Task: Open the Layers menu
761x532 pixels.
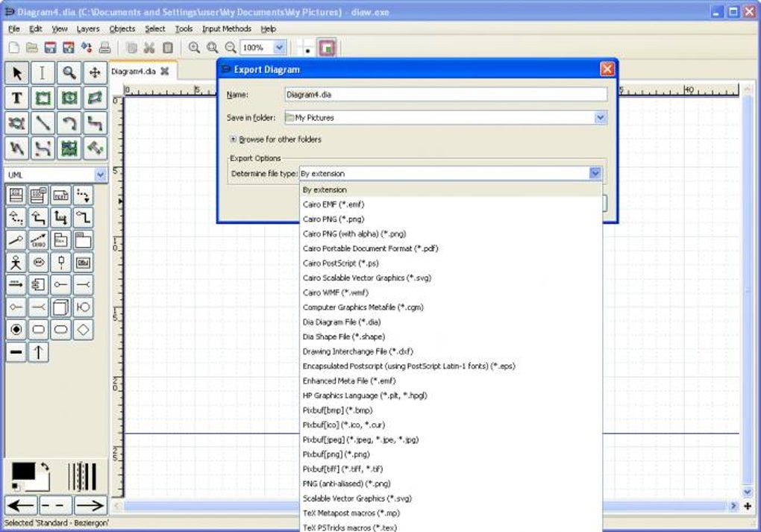Action: point(87,29)
